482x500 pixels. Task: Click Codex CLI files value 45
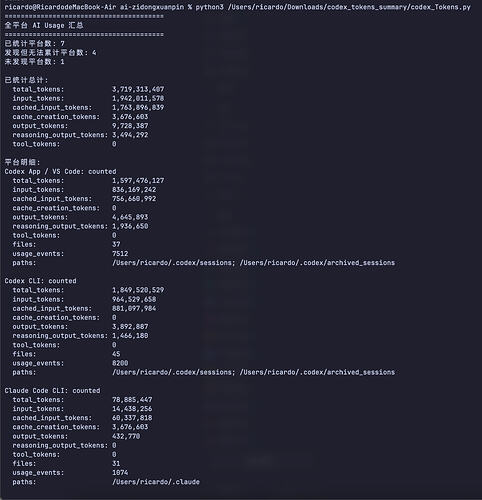coord(116,354)
